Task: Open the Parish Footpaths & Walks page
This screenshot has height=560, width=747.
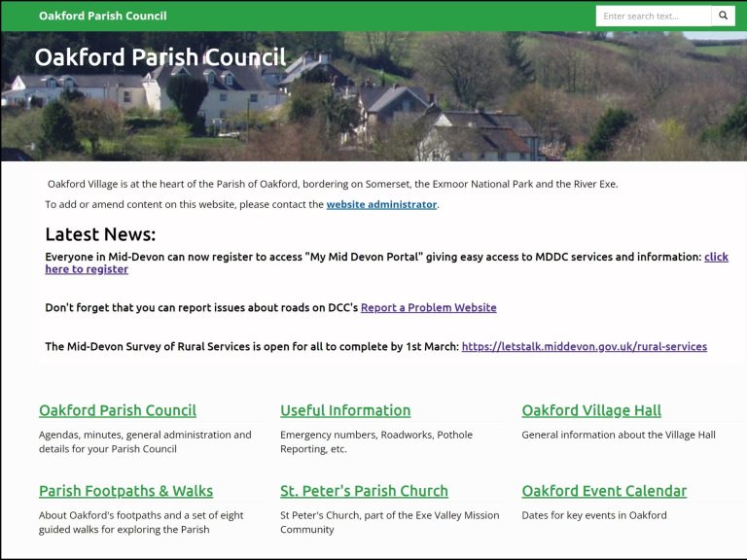Action: pos(125,490)
